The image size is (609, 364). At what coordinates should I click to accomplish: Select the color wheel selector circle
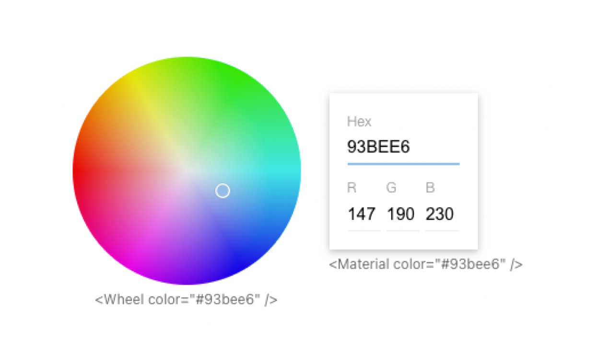click(222, 191)
